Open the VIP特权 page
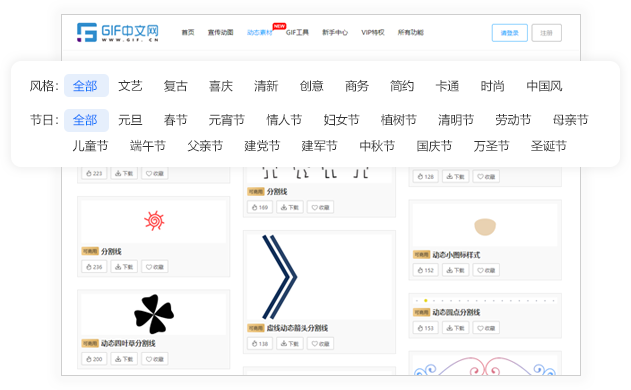 coord(373,33)
